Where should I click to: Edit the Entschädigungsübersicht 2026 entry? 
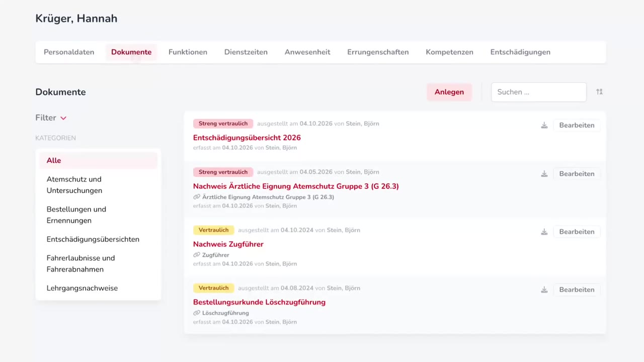577,125
